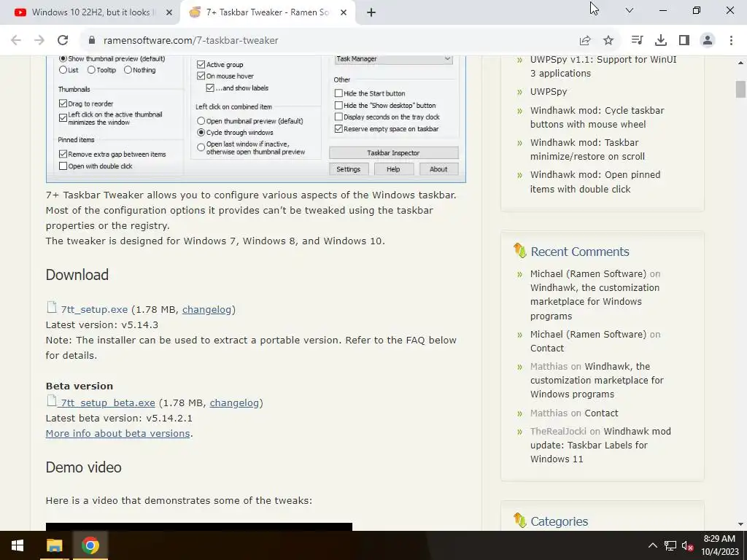Image resolution: width=747 pixels, height=560 pixels.
Task: Open the Chrome three-dot menu
Action: (x=731, y=40)
